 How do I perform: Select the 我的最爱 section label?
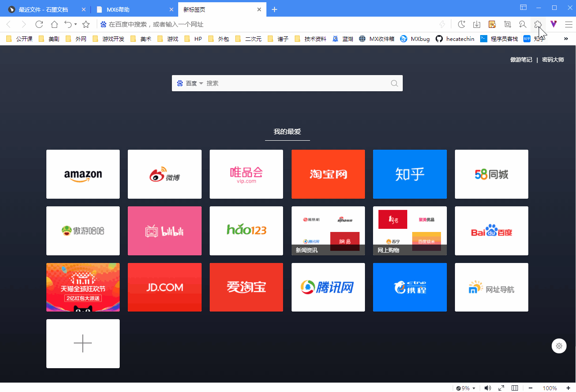point(287,132)
